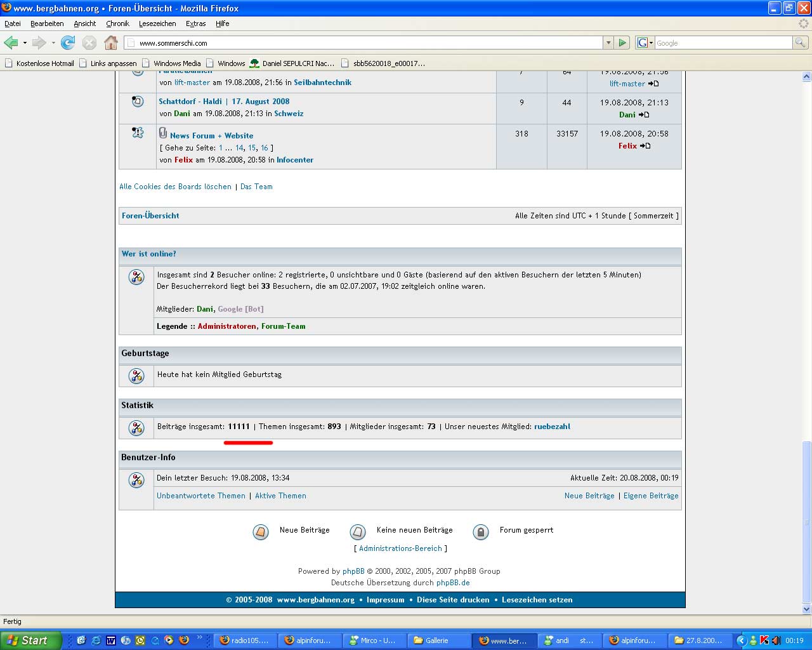
Task: Open the Extras menu
Action: pyautogui.click(x=195, y=23)
